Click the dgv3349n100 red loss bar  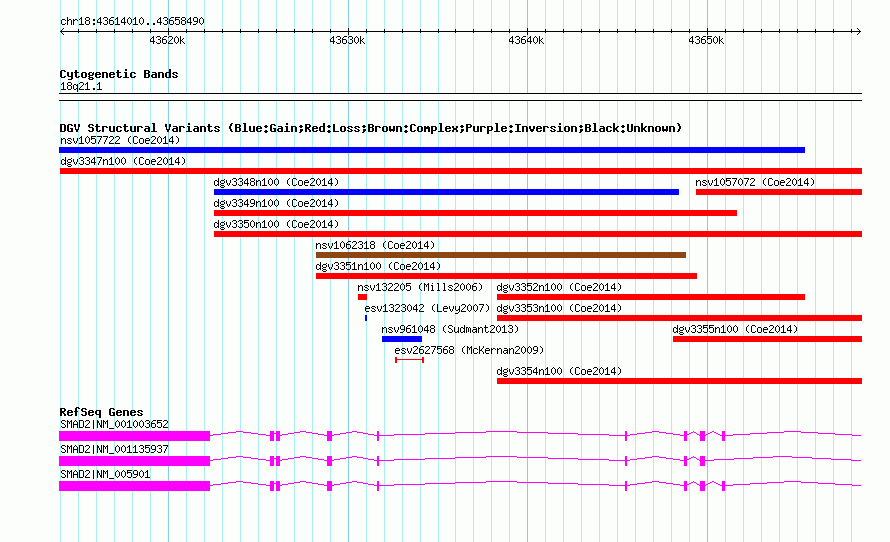[x=475, y=213]
